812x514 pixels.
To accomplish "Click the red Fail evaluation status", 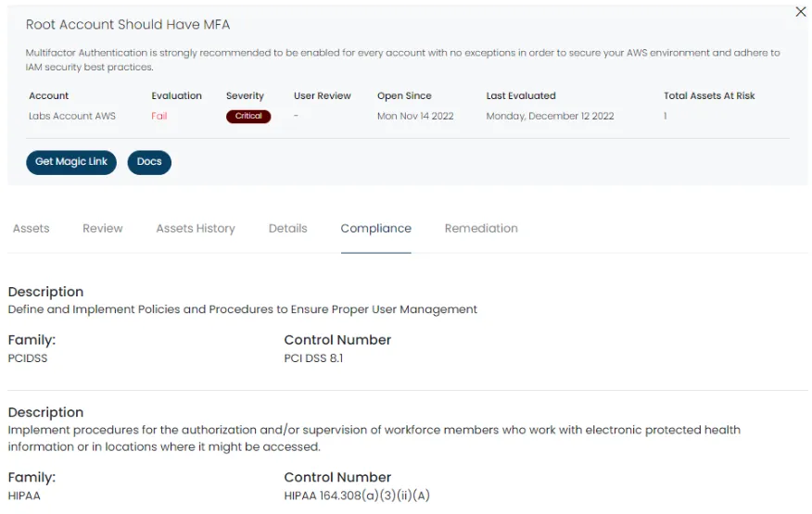I will pos(159,117).
